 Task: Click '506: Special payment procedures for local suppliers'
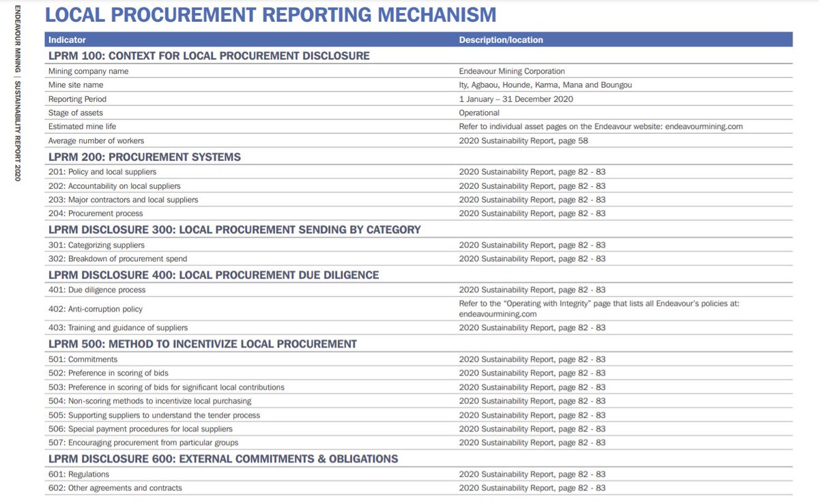pyautogui.click(x=141, y=429)
